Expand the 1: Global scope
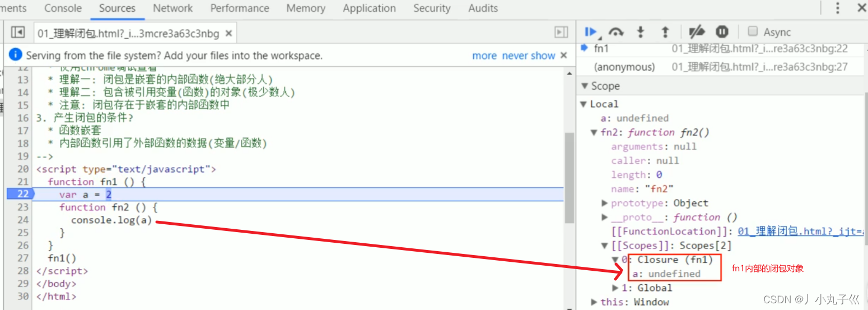This screenshot has height=310, width=868. [615, 288]
